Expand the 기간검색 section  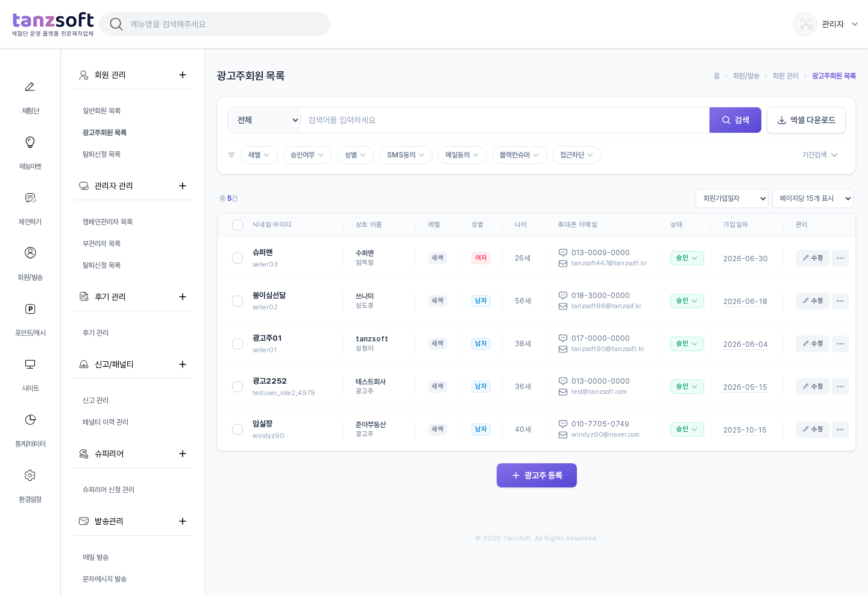(820, 155)
